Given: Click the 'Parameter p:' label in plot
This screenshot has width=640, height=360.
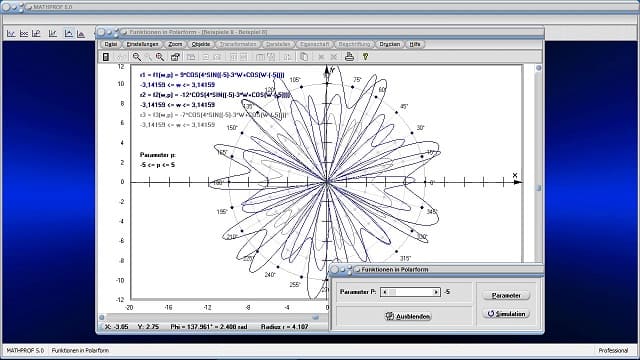Looking at the screenshot, I should click(x=158, y=155).
